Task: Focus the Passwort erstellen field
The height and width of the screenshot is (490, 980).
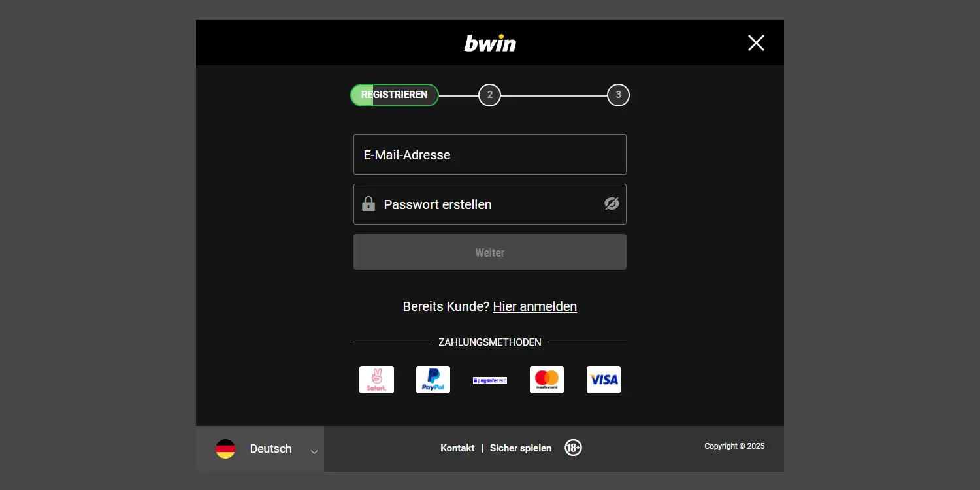Action: pos(490,204)
